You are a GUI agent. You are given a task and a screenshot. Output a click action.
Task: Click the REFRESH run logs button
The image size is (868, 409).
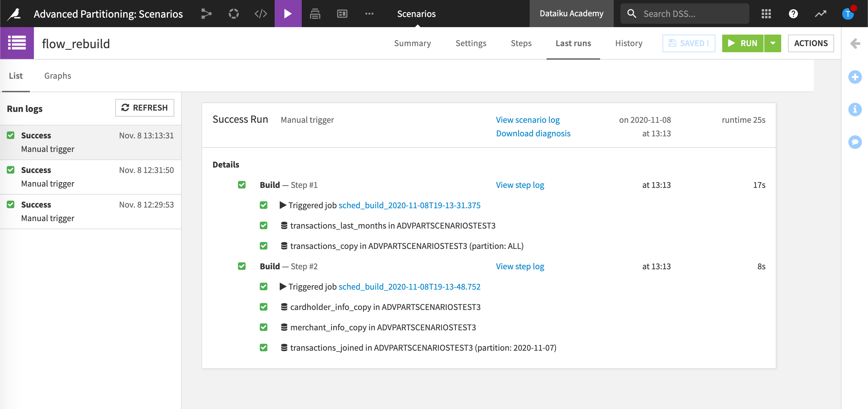pos(145,108)
